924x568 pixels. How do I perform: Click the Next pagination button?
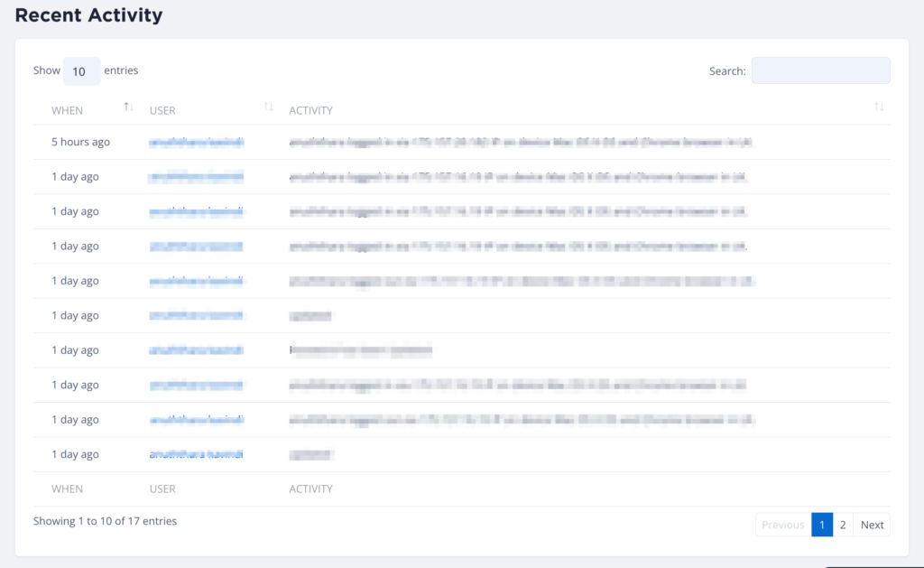[872, 525]
